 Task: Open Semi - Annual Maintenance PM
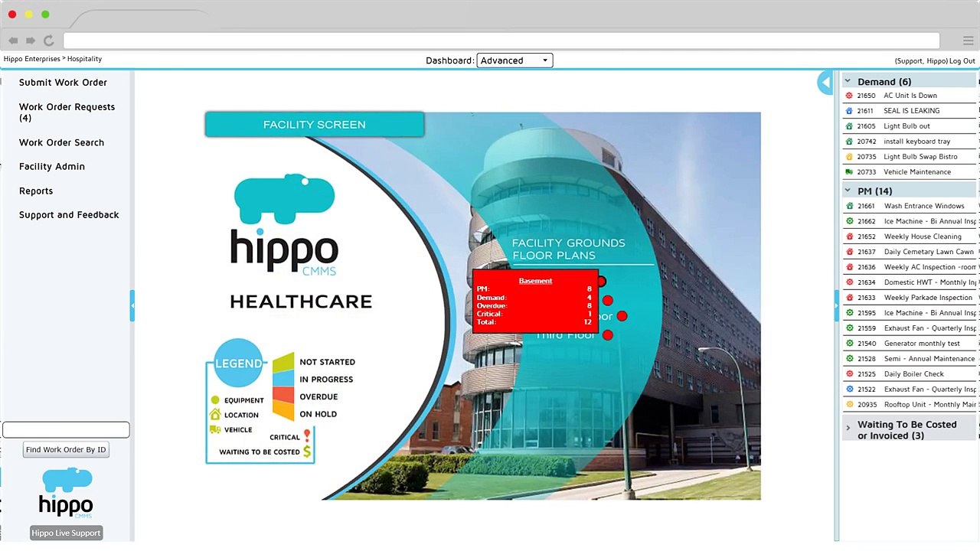click(x=929, y=359)
